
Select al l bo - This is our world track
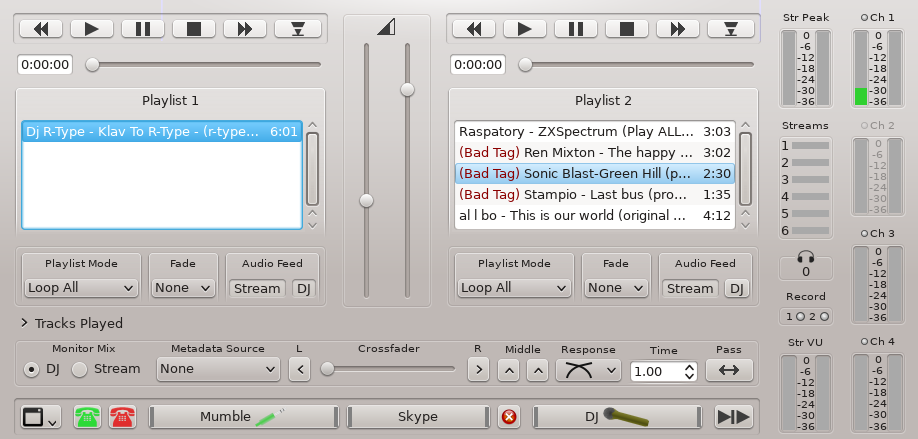click(595, 215)
